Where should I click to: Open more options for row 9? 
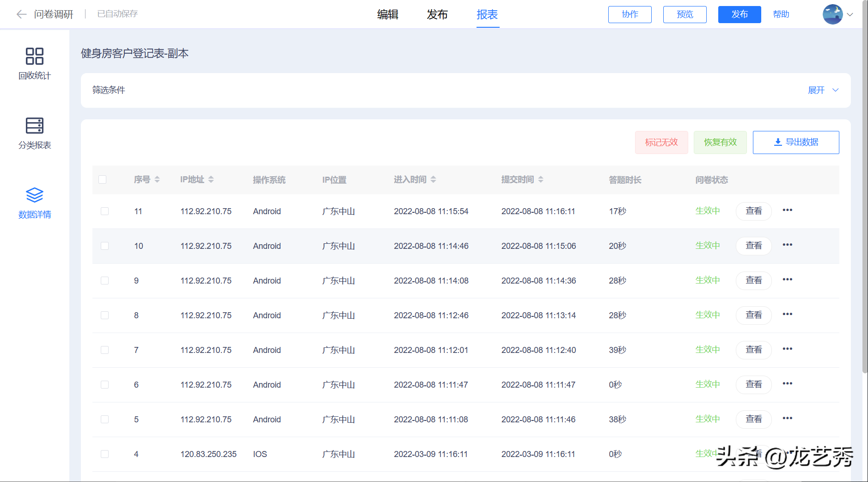click(788, 279)
